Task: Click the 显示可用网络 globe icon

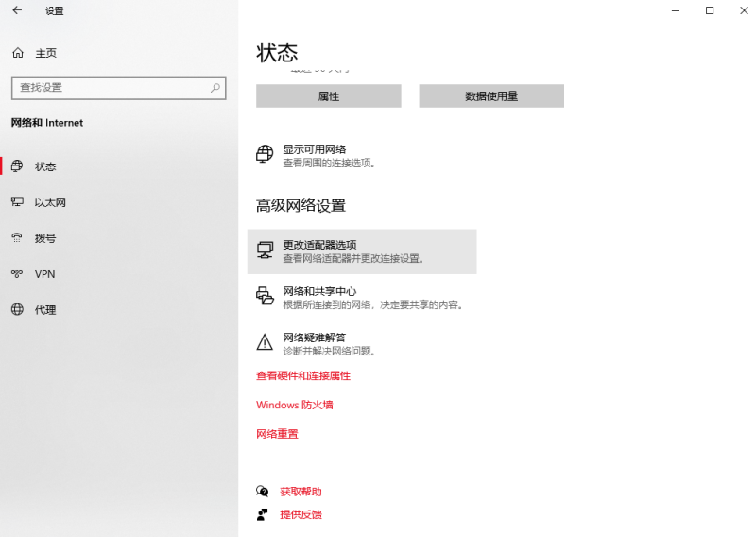Action: pyautogui.click(x=265, y=154)
